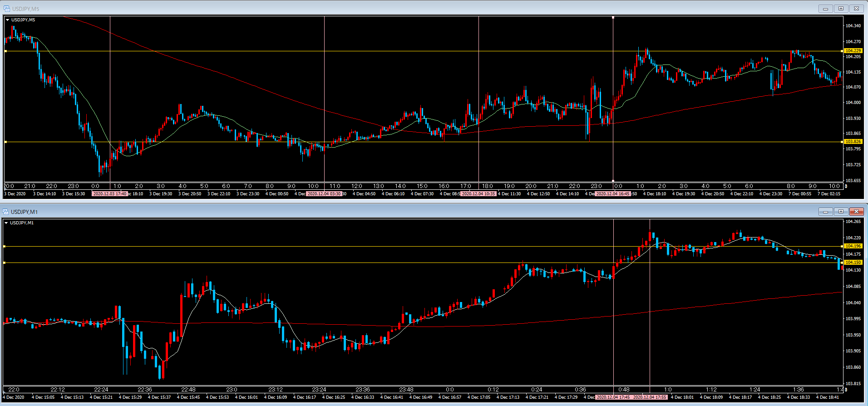
Task: Click the 2020.12.03 17:40 vertical line date label
Action: (110, 194)
